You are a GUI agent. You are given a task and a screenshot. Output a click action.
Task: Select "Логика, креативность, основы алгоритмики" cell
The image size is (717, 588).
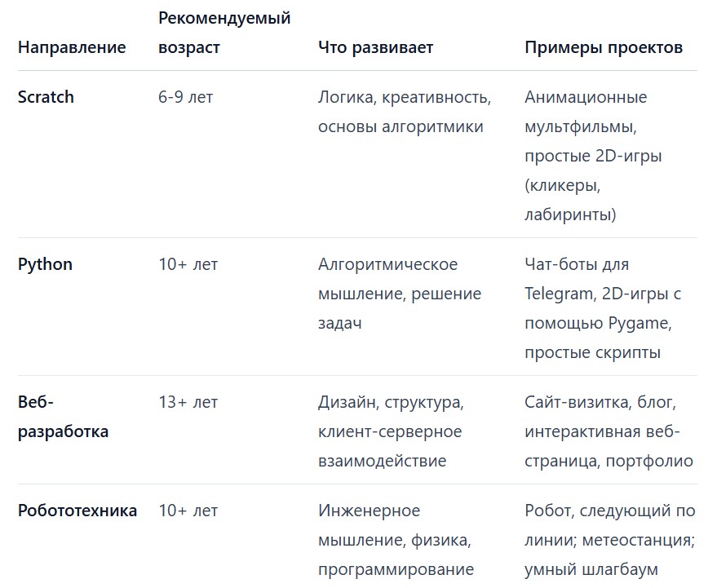404,112
